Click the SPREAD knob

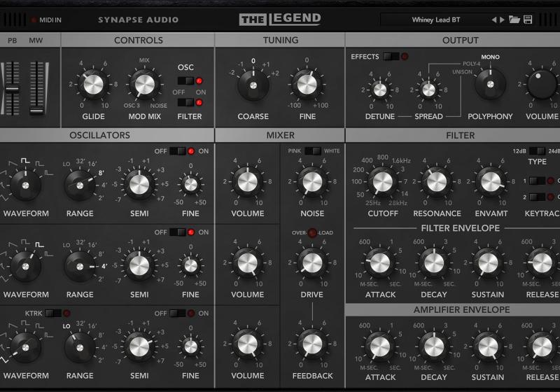428,90
